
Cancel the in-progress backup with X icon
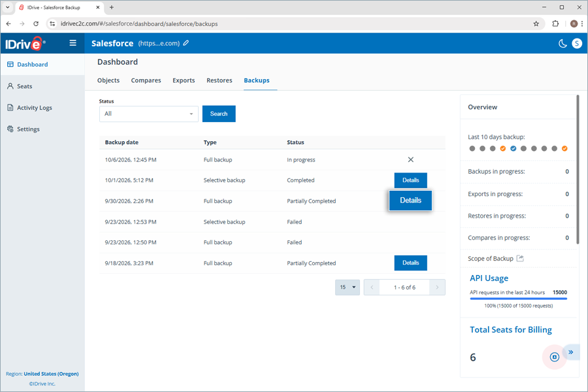pos(411,160)
